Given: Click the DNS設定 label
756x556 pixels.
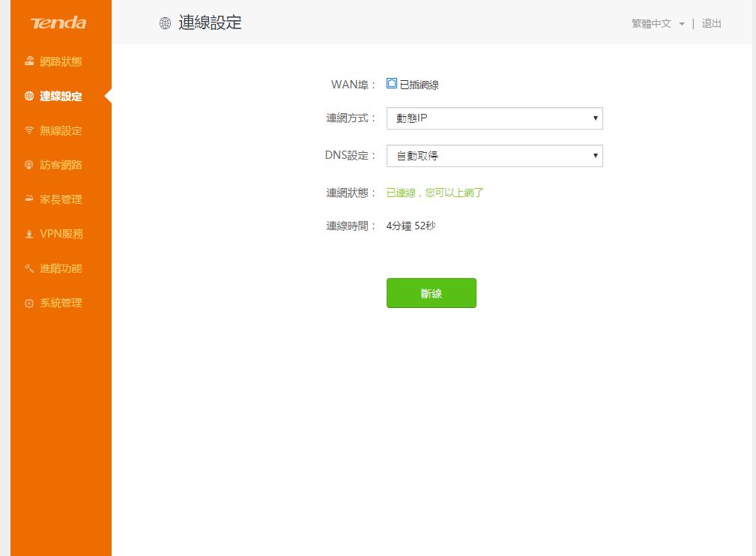Looking at the screenshot, I should pos(350,155).
